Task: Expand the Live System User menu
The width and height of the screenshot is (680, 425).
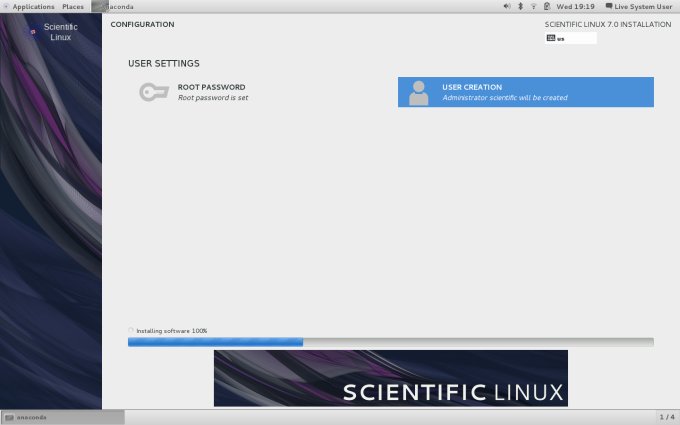Action: [643, 6]
